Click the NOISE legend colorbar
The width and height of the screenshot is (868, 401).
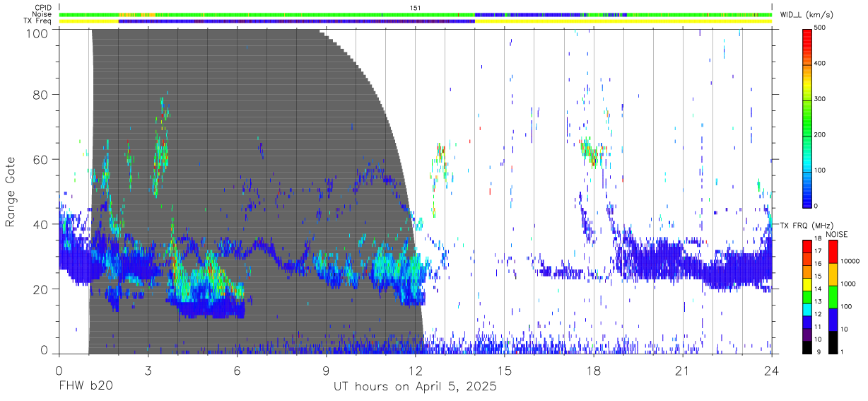pyautogui.click(x=832, y=296)
